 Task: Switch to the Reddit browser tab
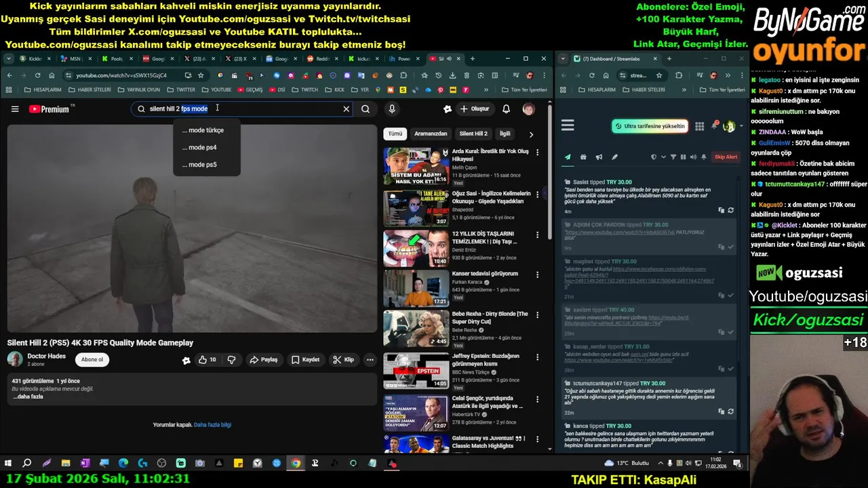(x=319, y=59)
